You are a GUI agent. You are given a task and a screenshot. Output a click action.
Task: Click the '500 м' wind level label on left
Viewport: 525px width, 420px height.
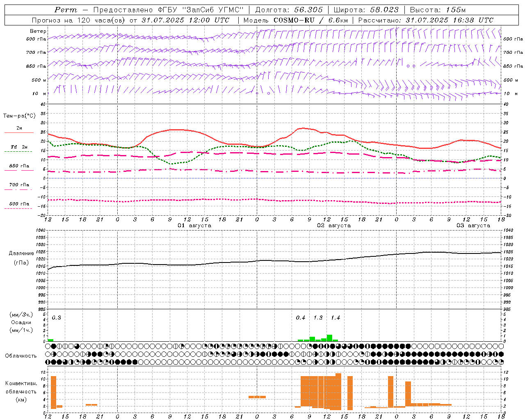coord(39,80)
